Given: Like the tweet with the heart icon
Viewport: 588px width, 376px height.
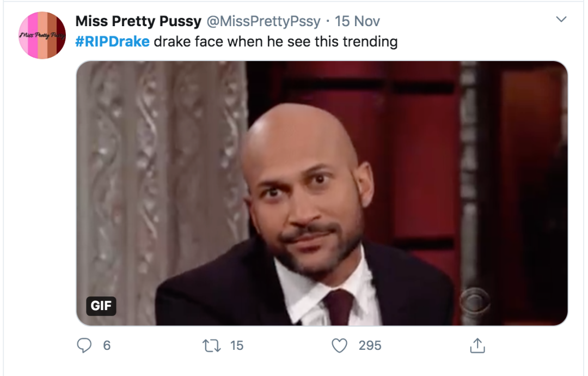Looking at the screenshot, I should 340,345.
